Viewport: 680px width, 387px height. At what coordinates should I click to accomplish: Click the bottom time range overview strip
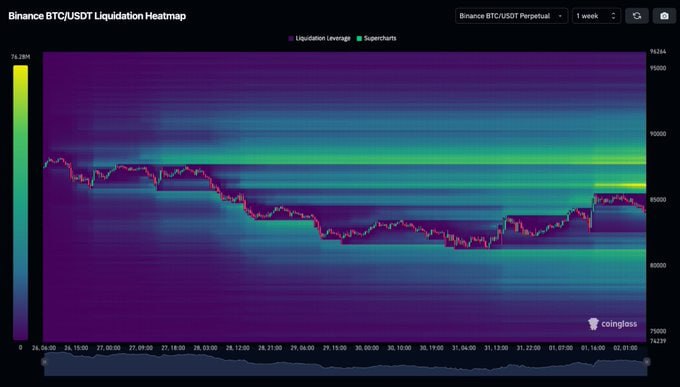[x=345, y=364]
